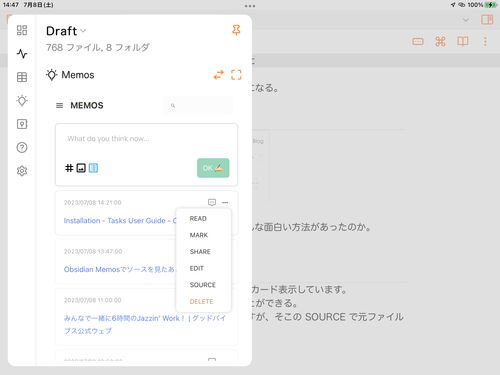The width and height of the screenshot is (500, 375).
Task: Click the 2023/07/08 13:47:00 timestamp
Action: click(93, 251)
